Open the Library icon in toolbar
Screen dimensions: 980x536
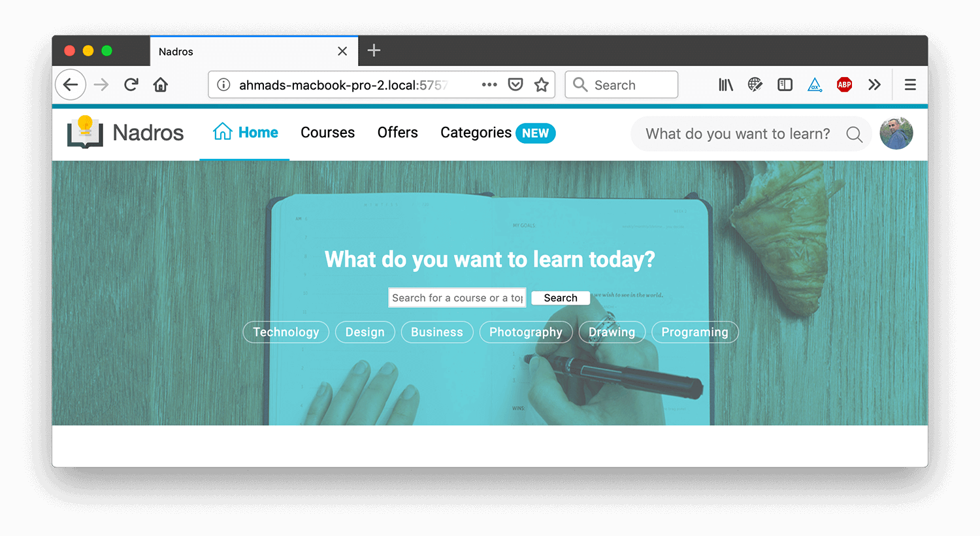pos(726,84)
